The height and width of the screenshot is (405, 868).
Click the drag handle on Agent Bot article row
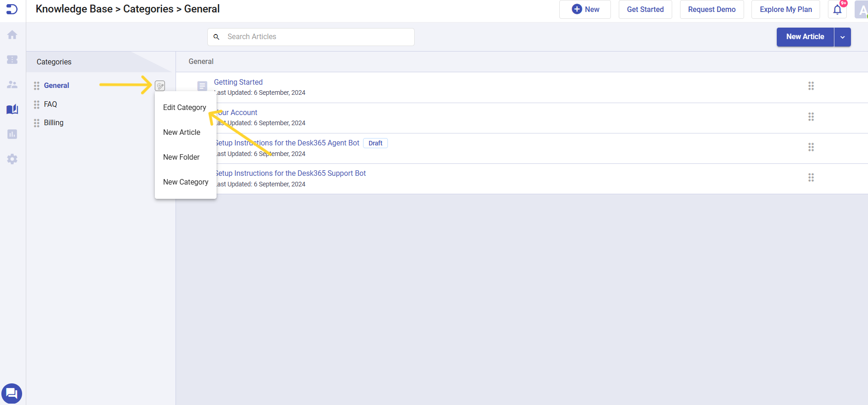pos(811,147)
